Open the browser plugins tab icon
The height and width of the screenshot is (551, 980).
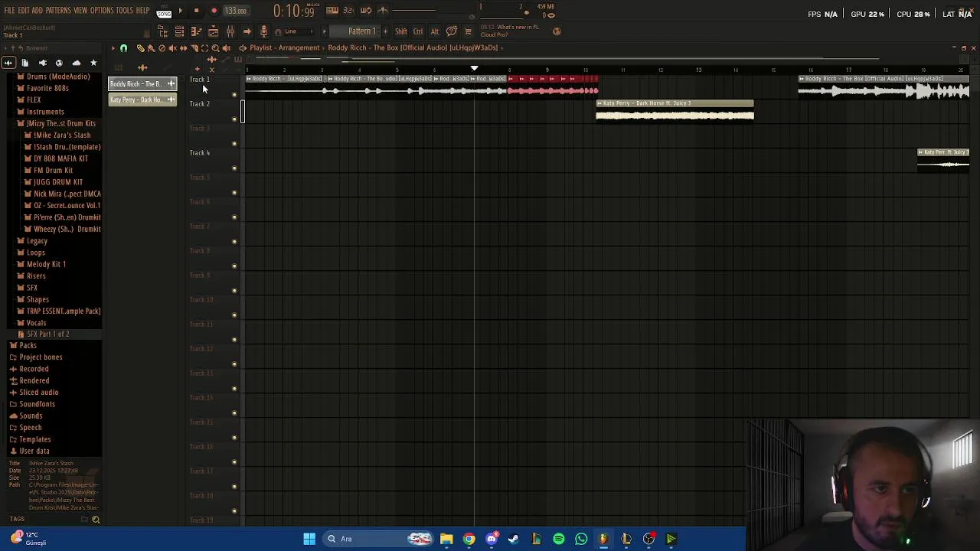pos(42,63)
